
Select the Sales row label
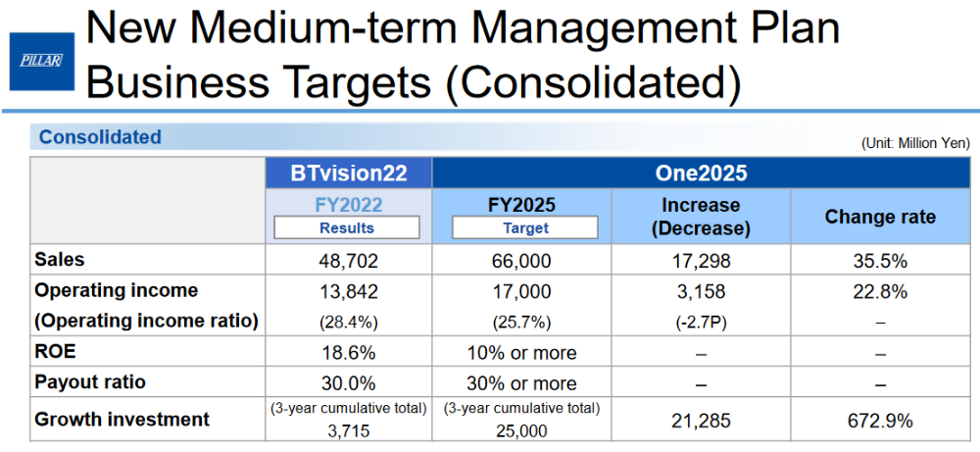(x=60, y=260)
